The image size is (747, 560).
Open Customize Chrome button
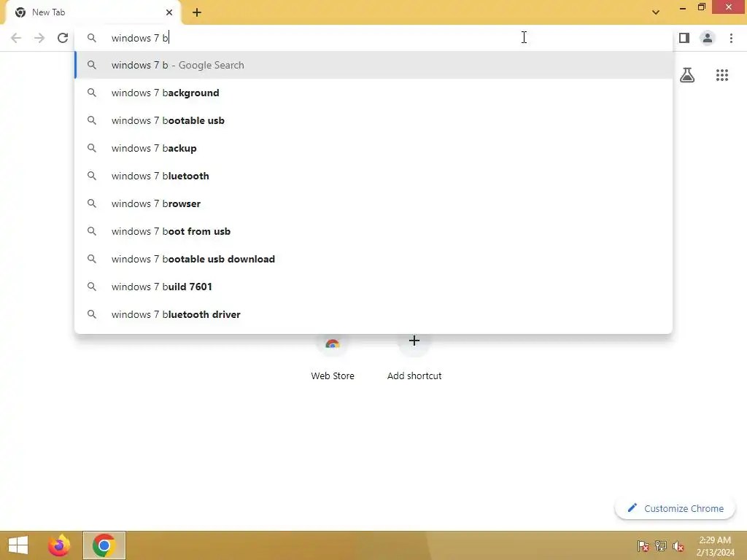coord(675,508)
